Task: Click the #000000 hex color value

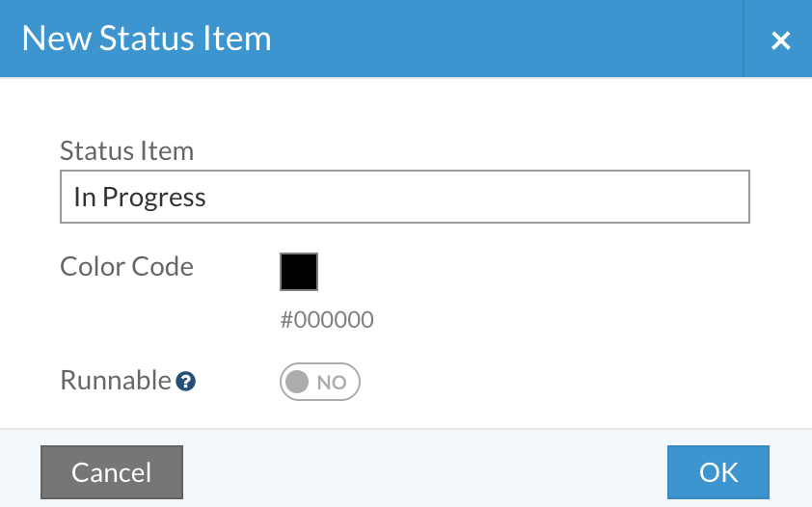Action: [x=327, y=320]
